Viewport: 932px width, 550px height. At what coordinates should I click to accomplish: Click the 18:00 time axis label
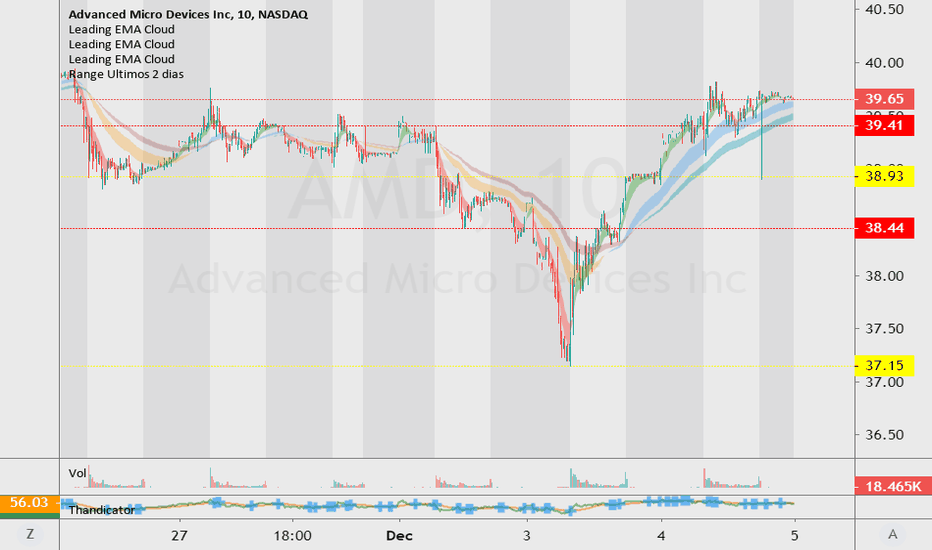292,536
